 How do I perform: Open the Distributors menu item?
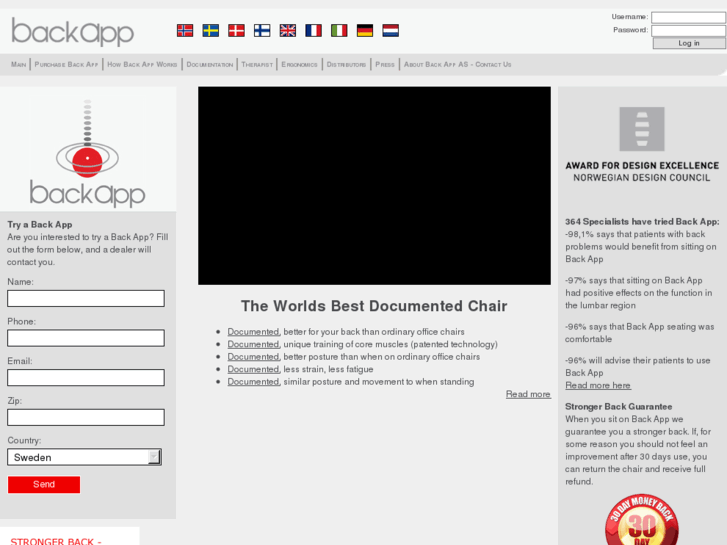pos(346,64)
